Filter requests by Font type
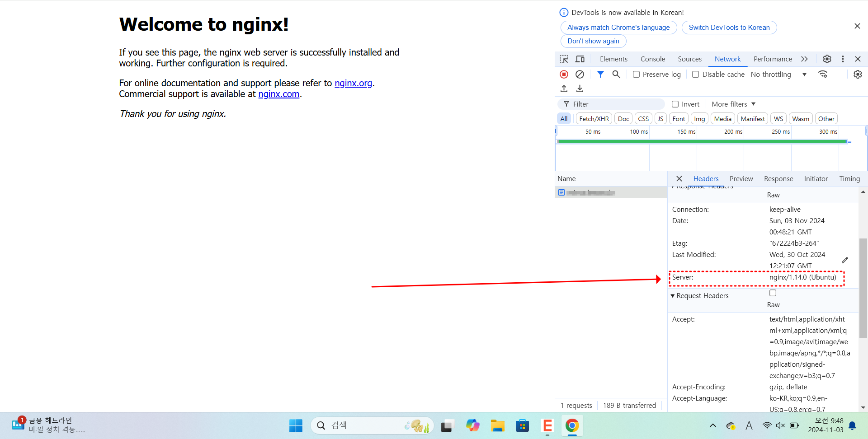Image resolution: width=868 pixels, height=439 pixels. 679,119
